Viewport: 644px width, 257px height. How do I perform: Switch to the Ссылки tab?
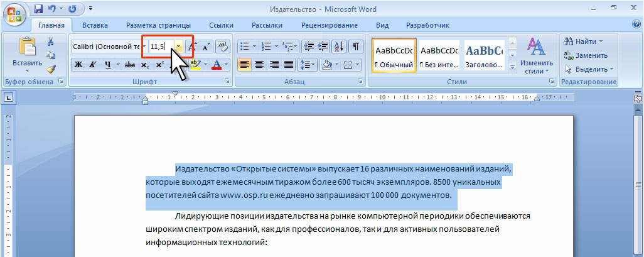tap(221, 25)
